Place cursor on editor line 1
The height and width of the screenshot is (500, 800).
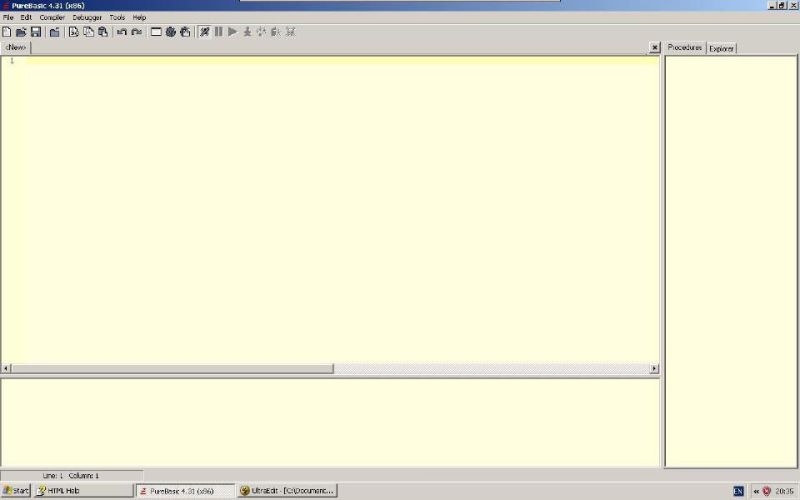coord(342,61)
